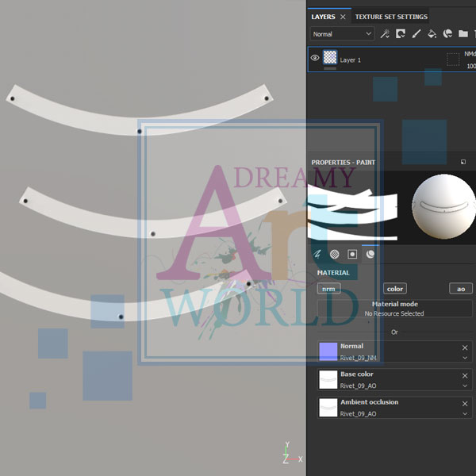Hide Layer 1 using the eye icon

pos(315,58)
